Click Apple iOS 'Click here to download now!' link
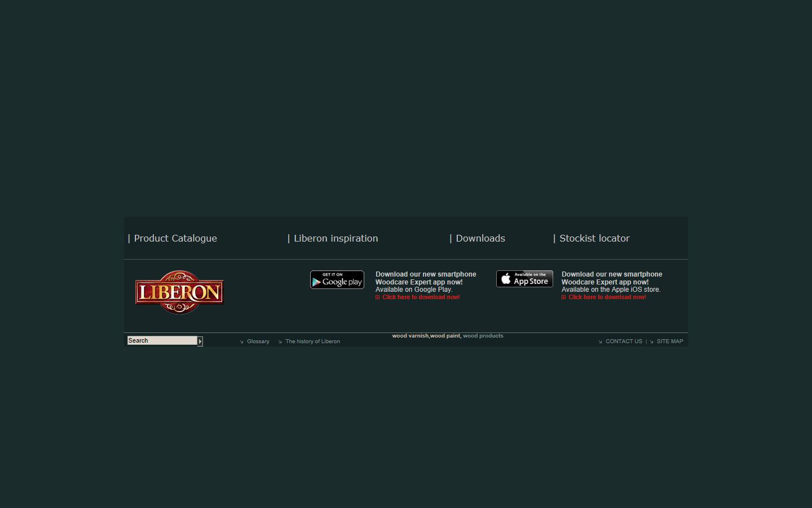The image size is (812, 508). click(607, 297)
